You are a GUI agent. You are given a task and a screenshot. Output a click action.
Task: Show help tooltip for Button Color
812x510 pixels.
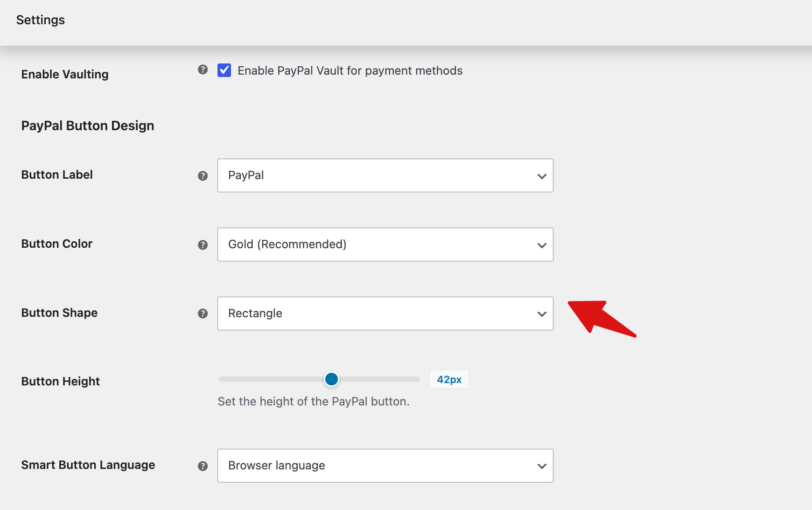click(x=203, y=245)
